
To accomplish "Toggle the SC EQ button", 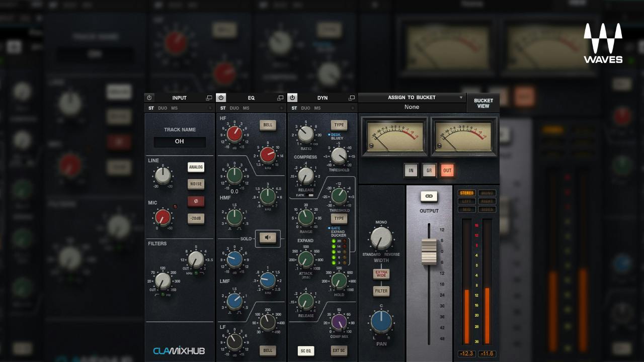I will (306, 351).
